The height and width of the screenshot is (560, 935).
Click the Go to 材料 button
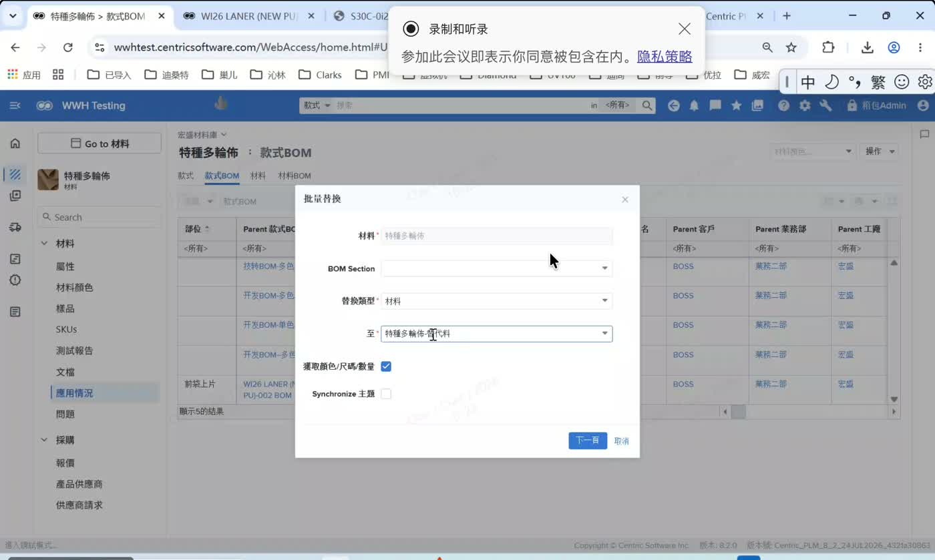click(100, 144)
